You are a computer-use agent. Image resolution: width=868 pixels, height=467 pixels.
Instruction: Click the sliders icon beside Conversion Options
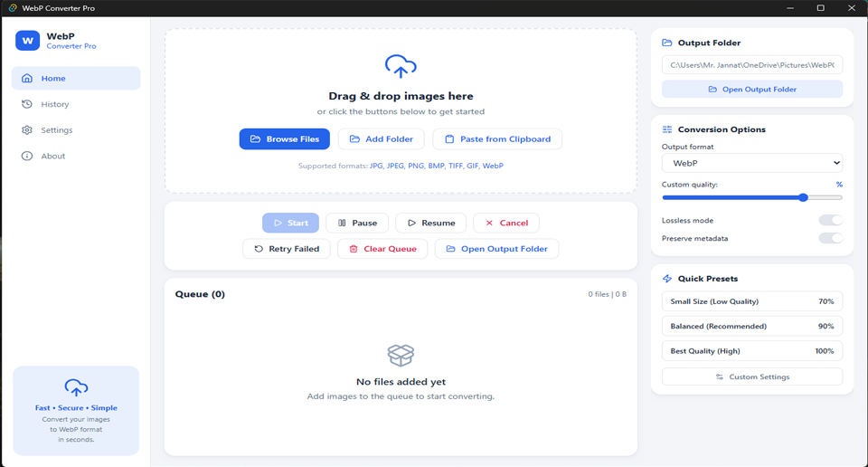[x=667, y=129]
